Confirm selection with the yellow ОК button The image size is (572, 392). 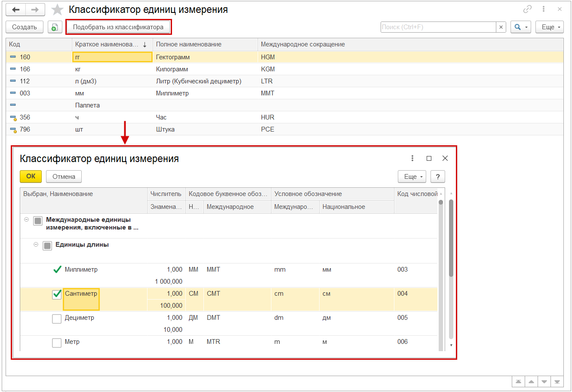(x=31, y=177)
